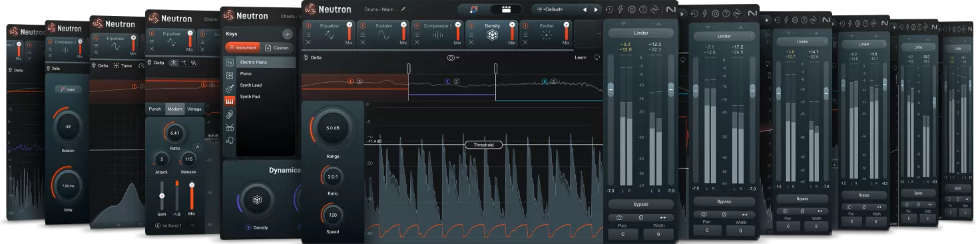Image resolution: width=980 pixels, height=244 pixels.
Task: Go to next preset with right arrow
Action: click(x=595, y=9)
